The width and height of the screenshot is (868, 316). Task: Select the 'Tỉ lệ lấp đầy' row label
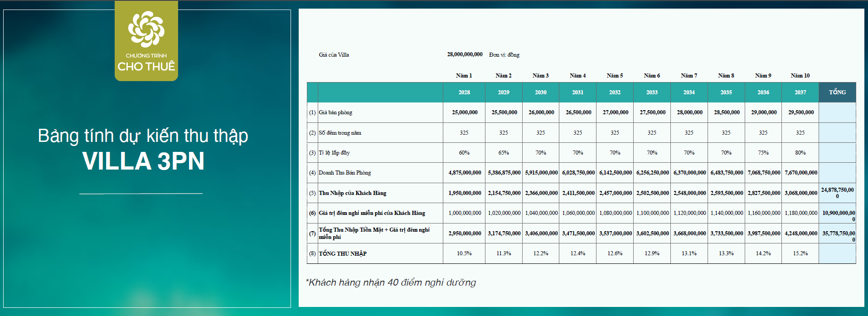pyautogui.click(x=334, y=153)
